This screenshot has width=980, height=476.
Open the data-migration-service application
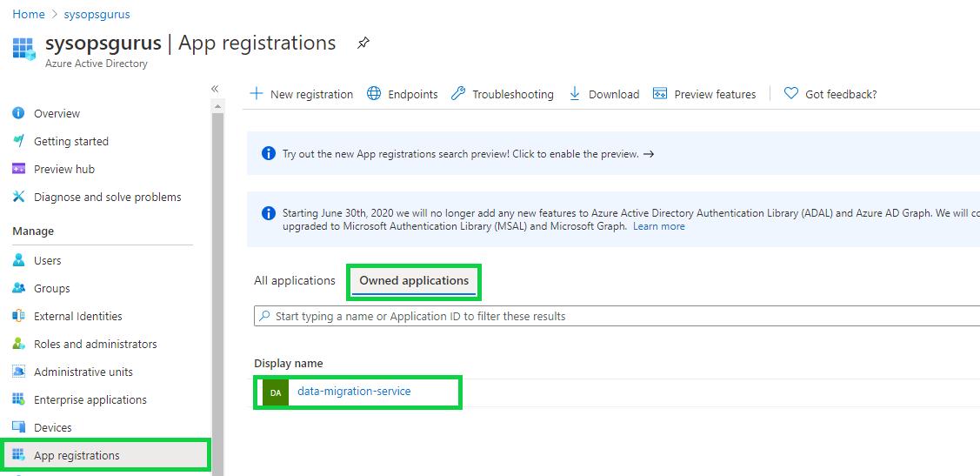(355, 392)
